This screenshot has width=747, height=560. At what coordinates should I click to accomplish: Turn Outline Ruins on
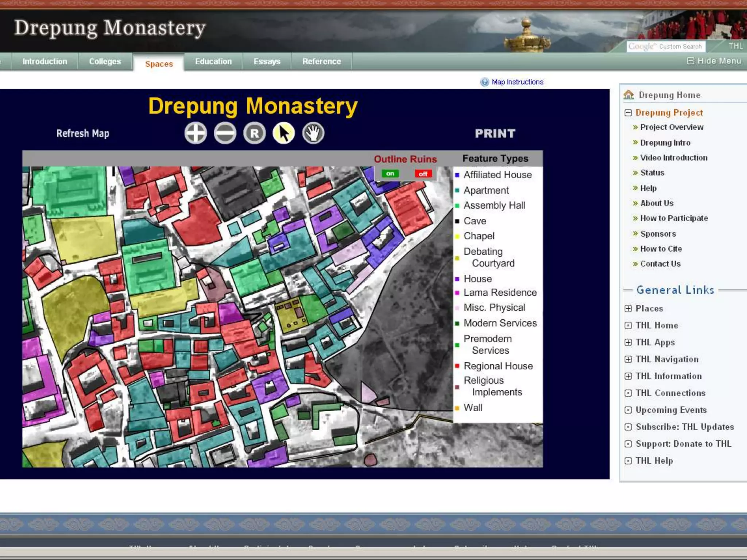[x=390, y=174]
